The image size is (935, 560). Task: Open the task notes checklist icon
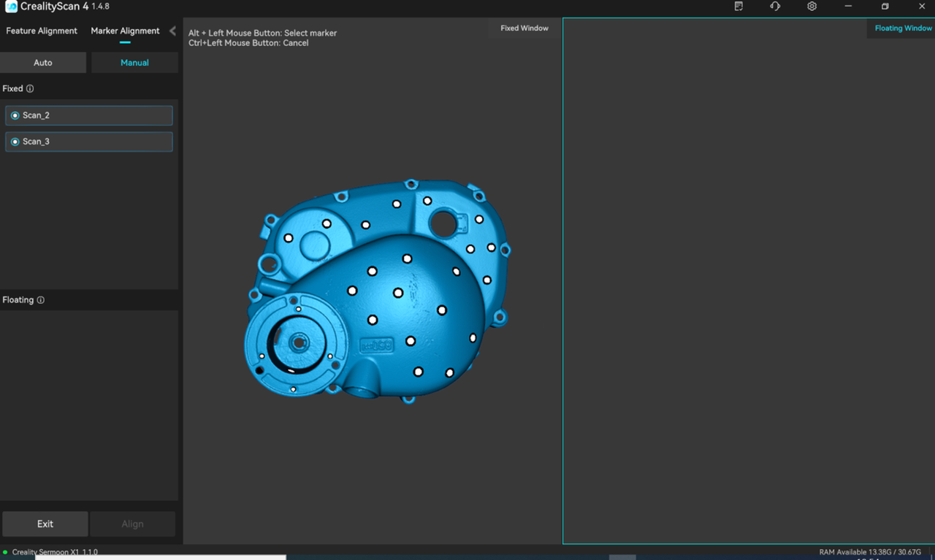[x=739, y=7]
